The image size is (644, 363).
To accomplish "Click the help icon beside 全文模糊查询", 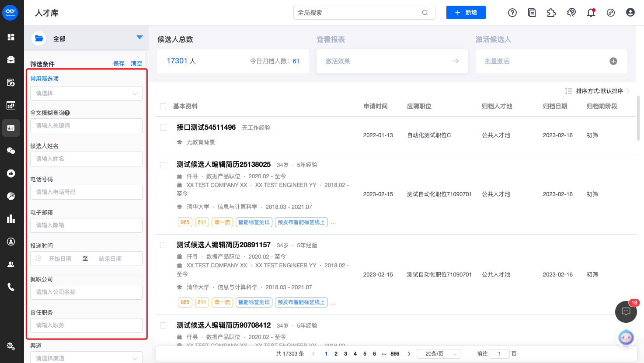I will point(67,113).
